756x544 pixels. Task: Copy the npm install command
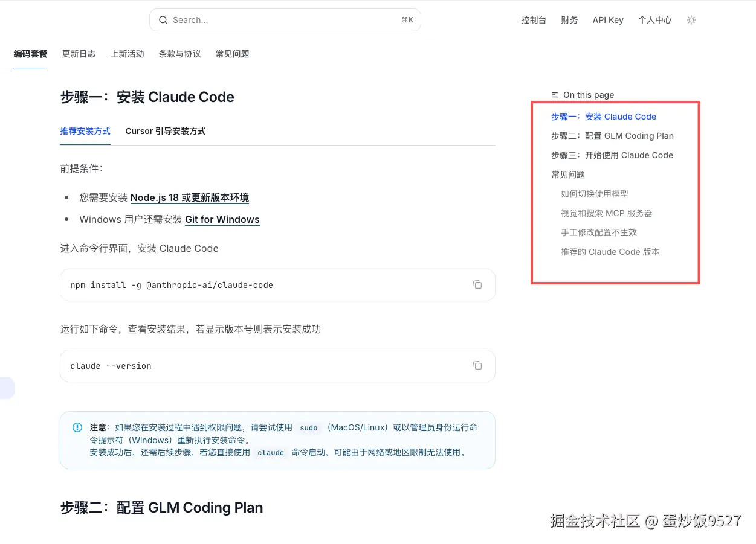(477, 284)
